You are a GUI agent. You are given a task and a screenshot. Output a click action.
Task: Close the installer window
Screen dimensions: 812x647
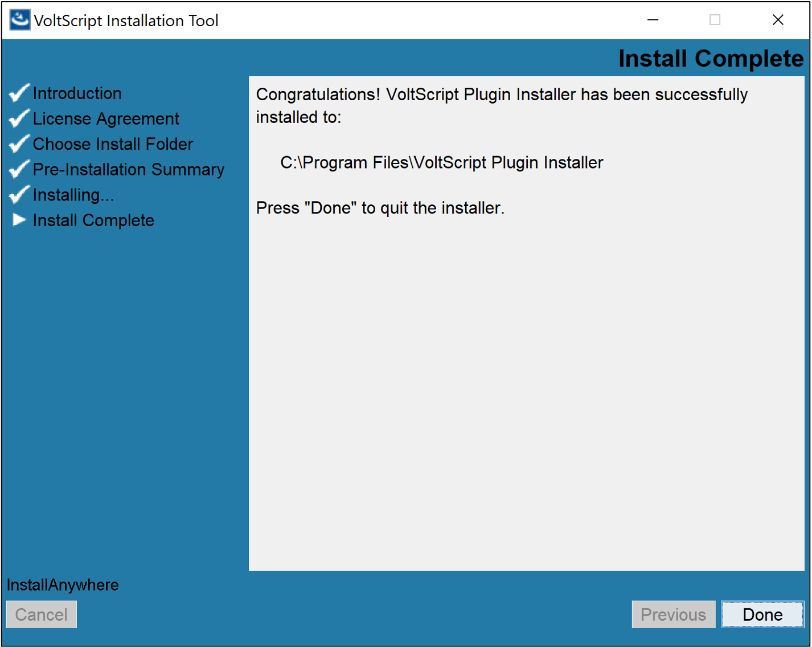pyautogui.click(x=778, y=20)
